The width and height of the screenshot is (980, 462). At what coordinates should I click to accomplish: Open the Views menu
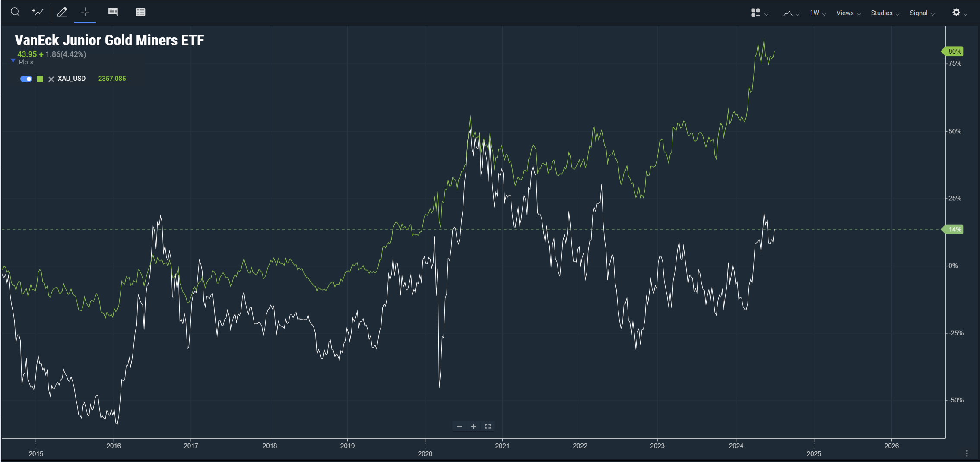tap(848, 13)
